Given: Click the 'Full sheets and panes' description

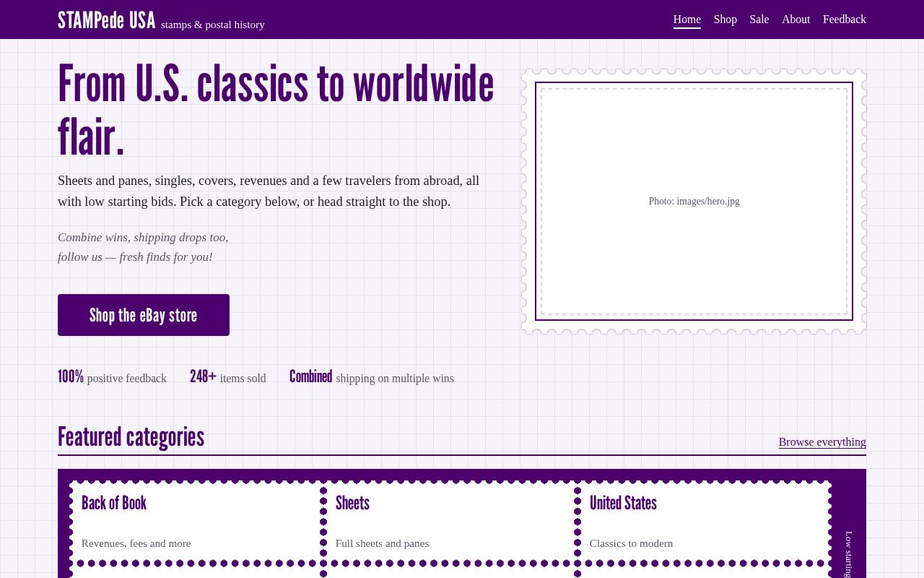Looking at the screenshot, I should 382,543.
